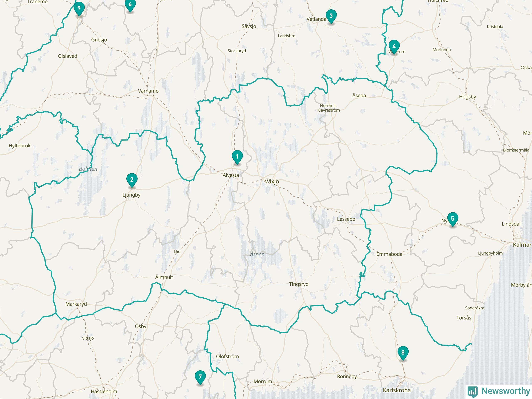
Task: Click map marker number 1 near Alvesta
Action: pyautogui.click(x=237, y=158)
